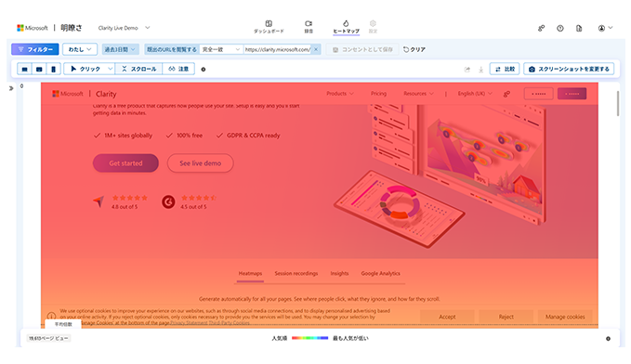Open the document icon in top right
This screenshot has width=631, height=364.
pyautogui.click(x=579, y=28)
